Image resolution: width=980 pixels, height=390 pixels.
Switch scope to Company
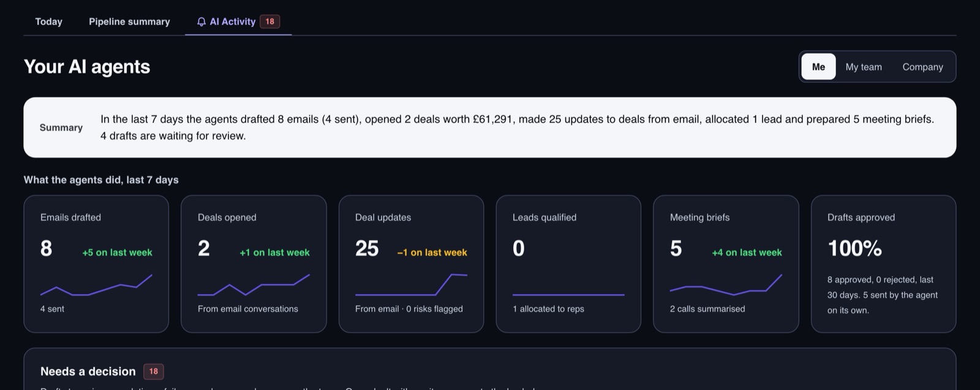[922, 67]
